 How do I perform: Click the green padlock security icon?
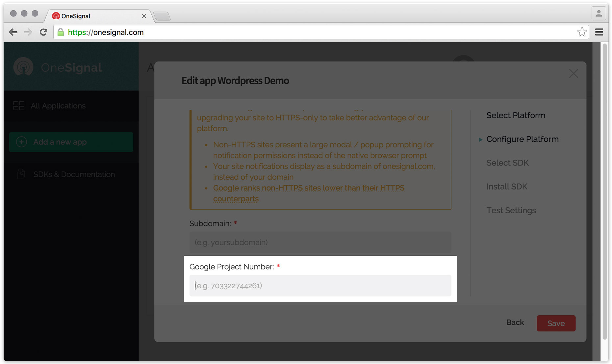61,32
